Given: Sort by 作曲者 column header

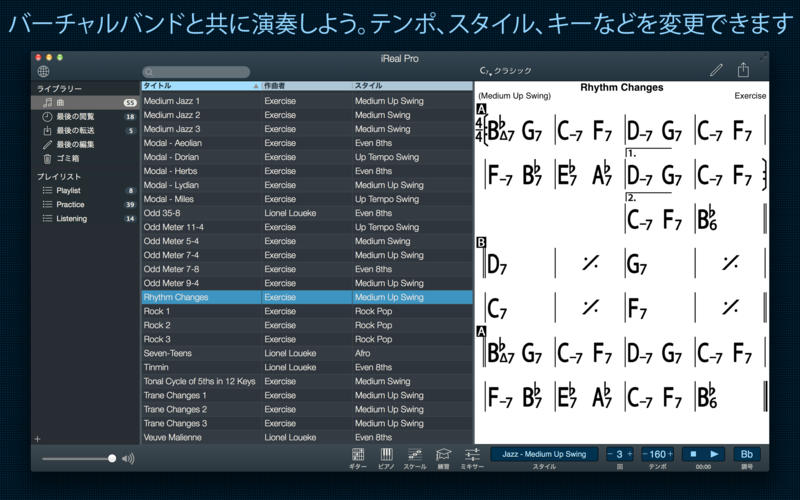Looking at the screenshot, I should 307,86.
